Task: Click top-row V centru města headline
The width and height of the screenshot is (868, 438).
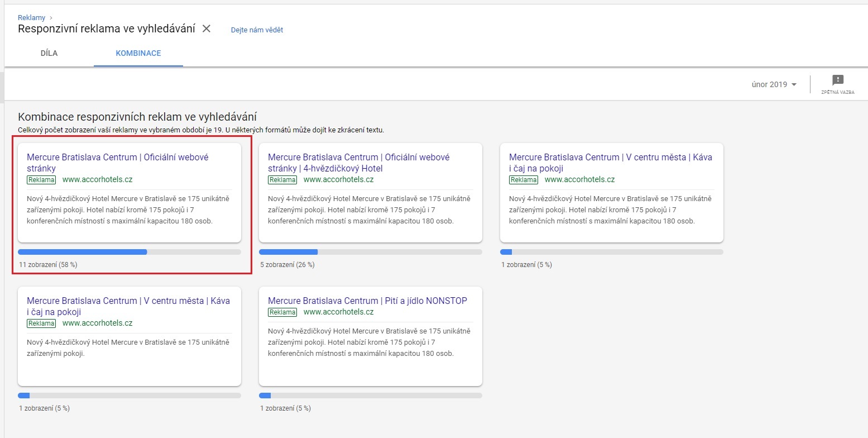Action: 610,163
